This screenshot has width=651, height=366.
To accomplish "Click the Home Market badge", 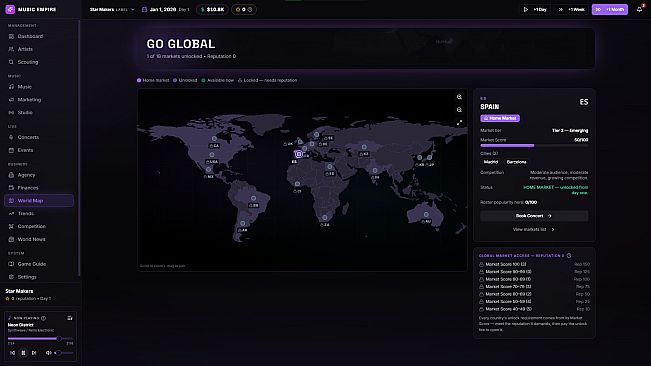I will click(500, 118).
